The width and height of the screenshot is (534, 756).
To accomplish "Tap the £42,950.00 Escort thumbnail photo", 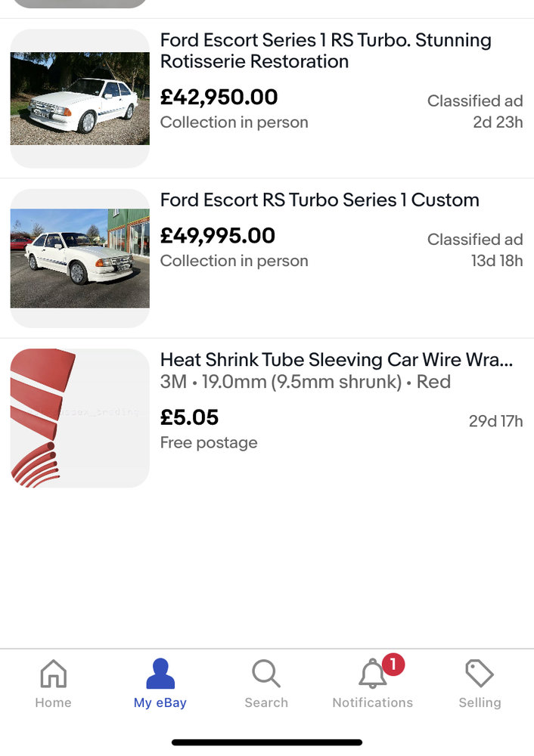I will click(79, 98).
